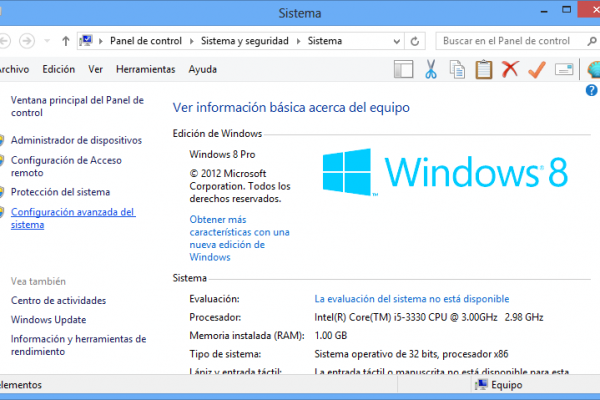Go back with the Back arrow
The width and height of the screenshot is (600, 400).
pos(4,41)
